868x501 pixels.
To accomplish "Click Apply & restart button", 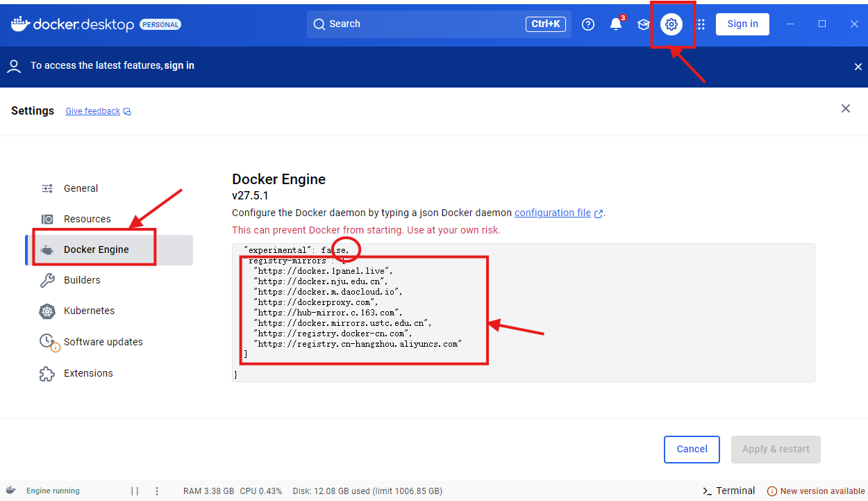I will coord(776,449).
